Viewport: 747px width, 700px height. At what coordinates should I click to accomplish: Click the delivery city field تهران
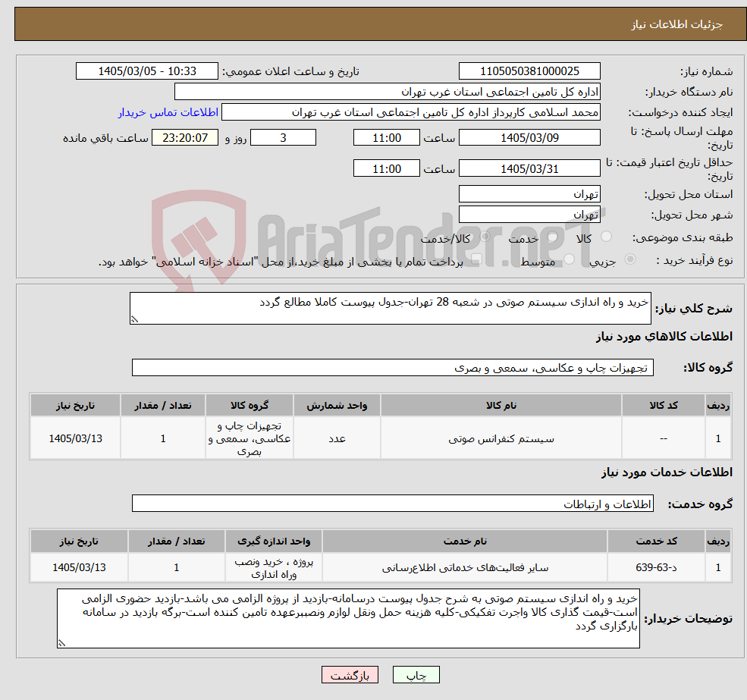[x=529, y=215]
